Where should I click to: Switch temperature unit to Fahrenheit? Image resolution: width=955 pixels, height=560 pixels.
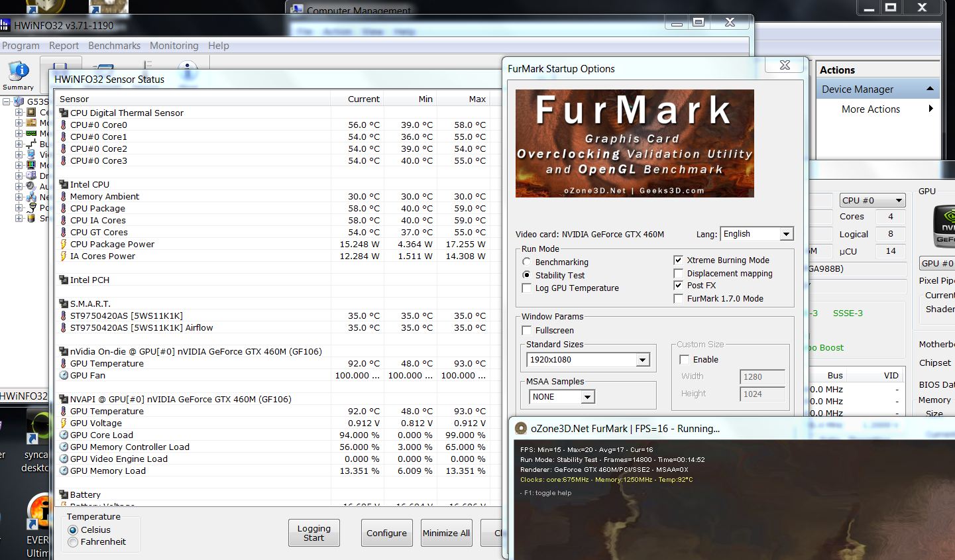[x=73, y=542]
